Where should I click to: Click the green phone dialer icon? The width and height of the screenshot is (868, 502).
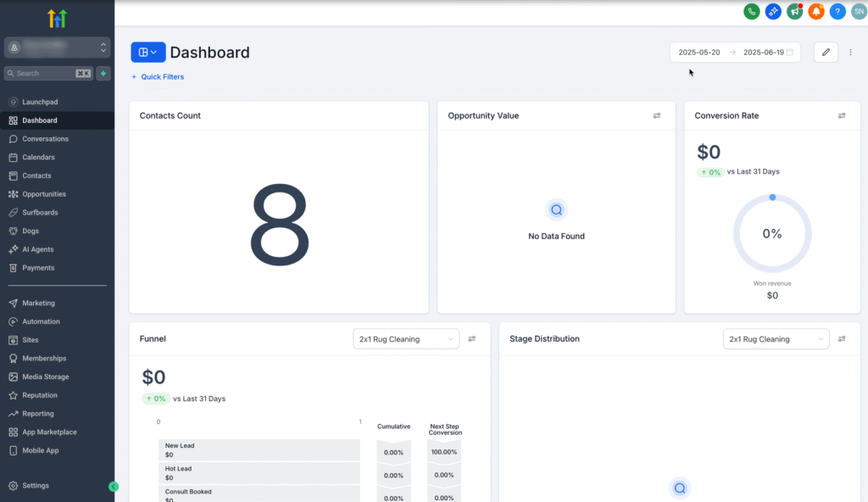click(751, 11)
